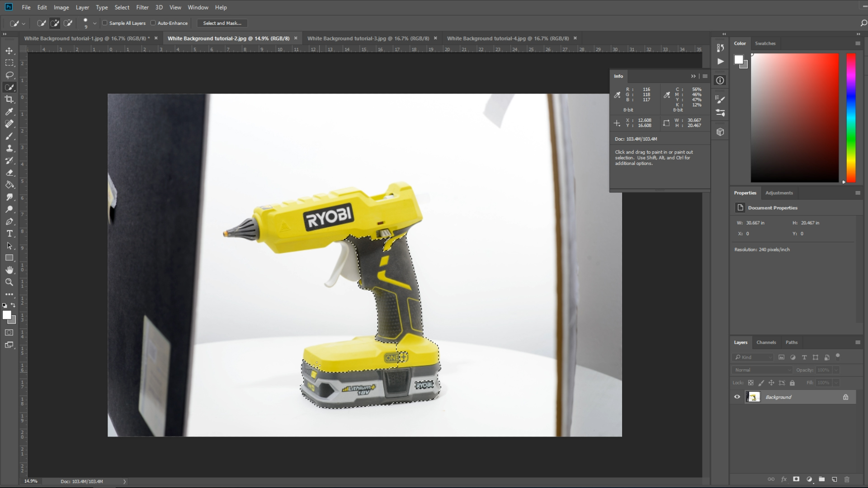
Task: Toggle pixel layer filter
Action: pyautogui.click(x=781, y=357)
